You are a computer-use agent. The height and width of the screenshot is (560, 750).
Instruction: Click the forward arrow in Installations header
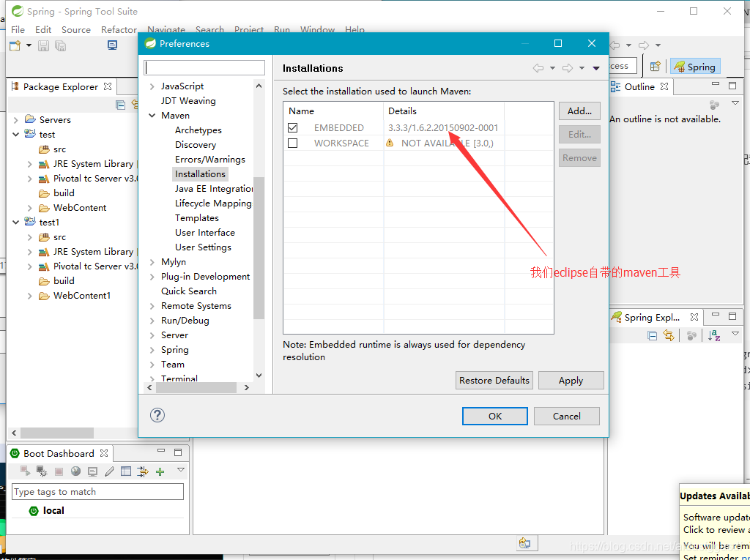pyautogui.click(x=568, y=68)
